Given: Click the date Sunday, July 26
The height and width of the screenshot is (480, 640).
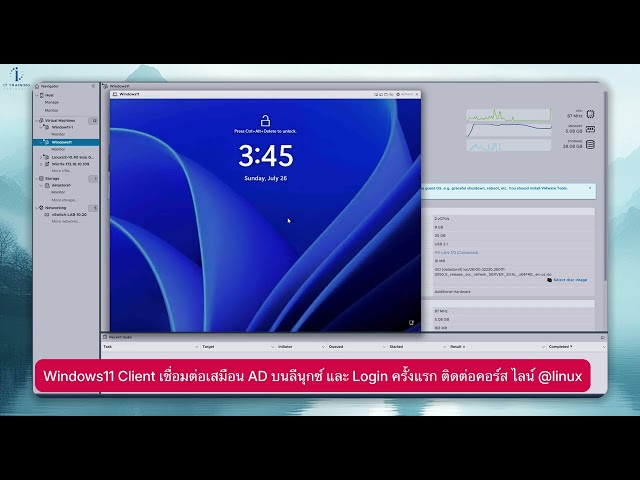Looking at the screenshot, I should click(x=266, y=178).
